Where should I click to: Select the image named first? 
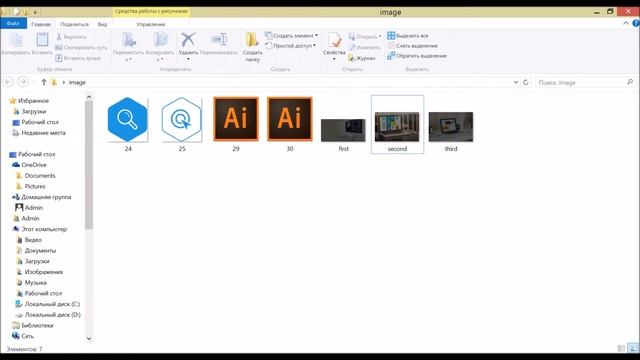343,135
